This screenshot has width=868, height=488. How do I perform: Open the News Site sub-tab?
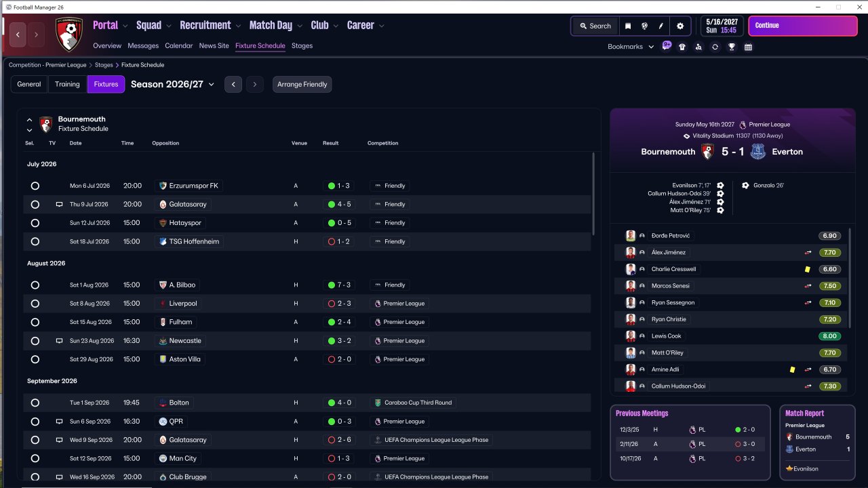click(x=214, y=46)
